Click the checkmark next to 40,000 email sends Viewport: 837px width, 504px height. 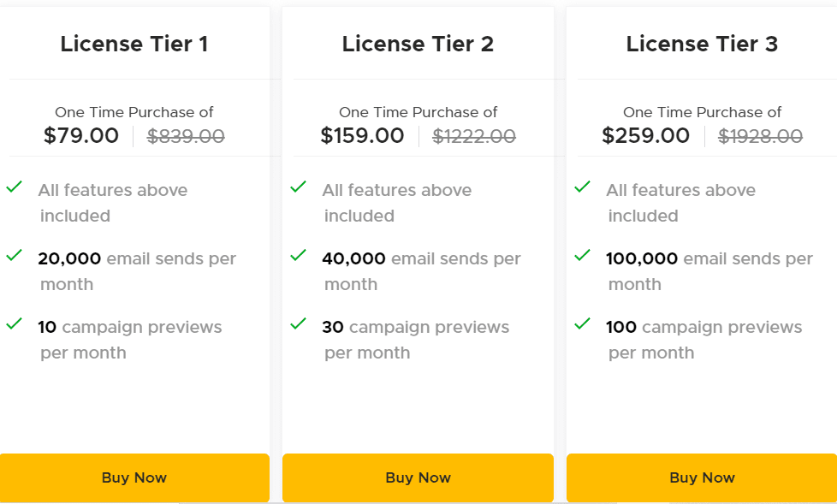299,254
